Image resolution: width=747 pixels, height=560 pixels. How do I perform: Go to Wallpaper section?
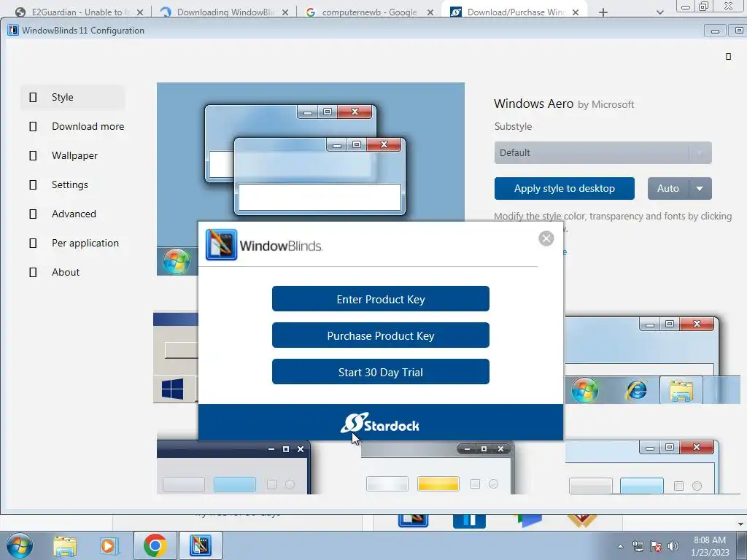[73, 155]
